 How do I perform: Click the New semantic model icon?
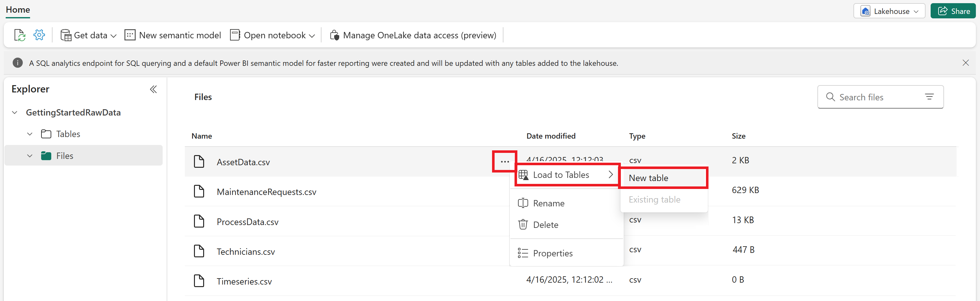point(130,34)
